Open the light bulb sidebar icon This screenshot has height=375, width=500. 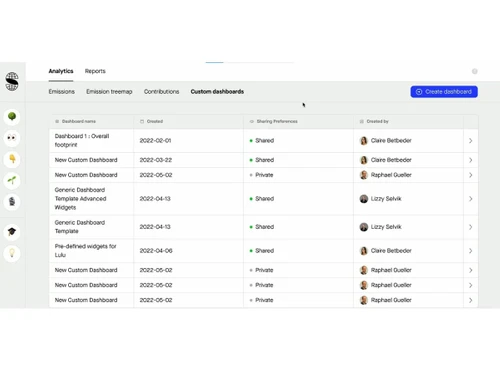click(12, 253)
